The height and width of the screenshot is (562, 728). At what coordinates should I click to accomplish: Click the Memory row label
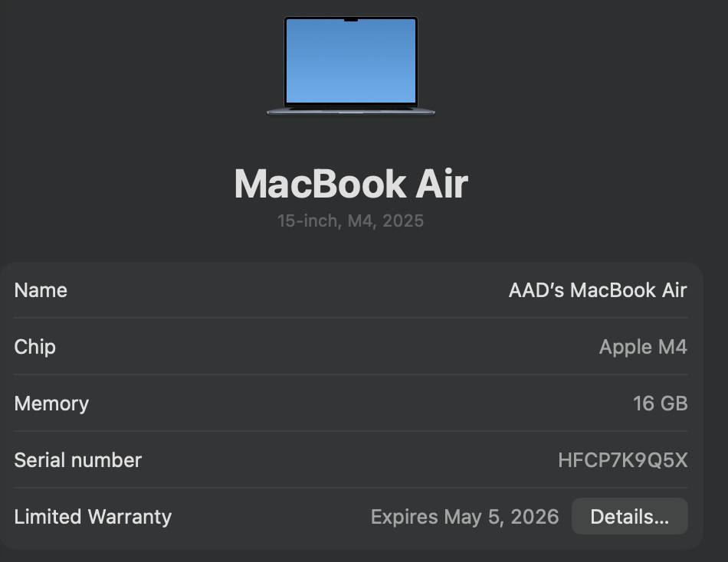51,404
